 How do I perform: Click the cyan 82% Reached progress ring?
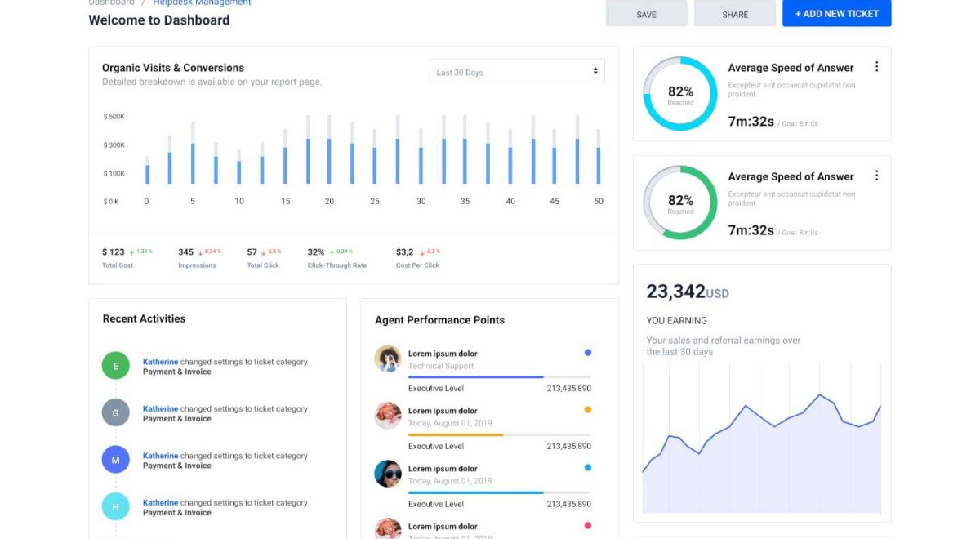pyautogui.click(x=680, y=94)
